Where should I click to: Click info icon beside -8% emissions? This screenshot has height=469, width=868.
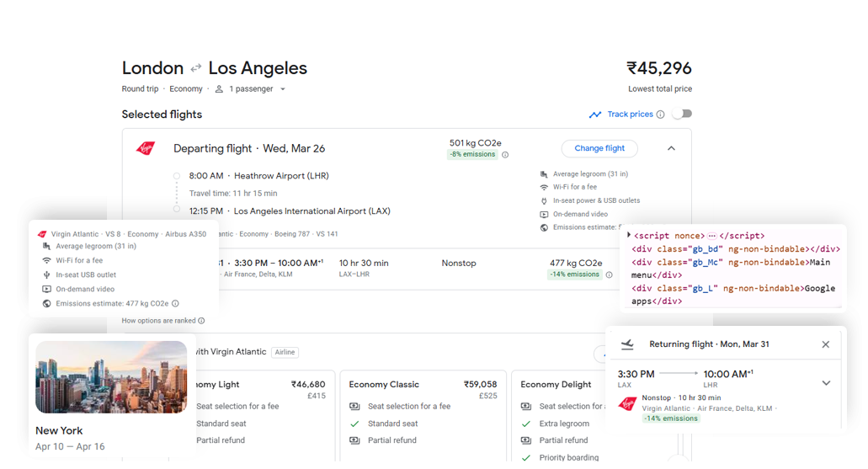pos(505,155)
